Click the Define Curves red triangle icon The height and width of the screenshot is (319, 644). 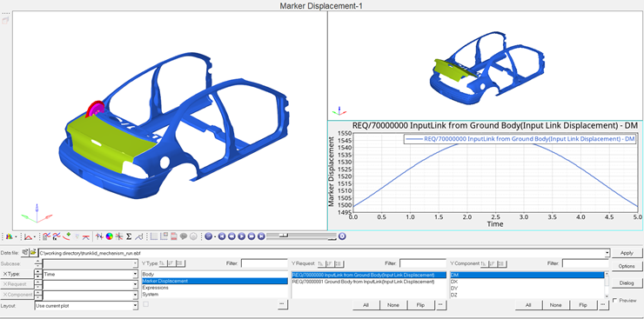pos(29,236)
